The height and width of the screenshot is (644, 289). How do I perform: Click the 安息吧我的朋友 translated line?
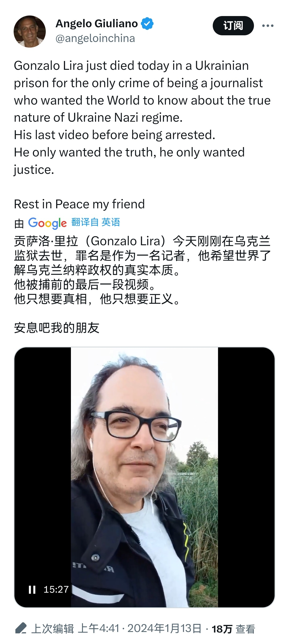pos(57,328)
